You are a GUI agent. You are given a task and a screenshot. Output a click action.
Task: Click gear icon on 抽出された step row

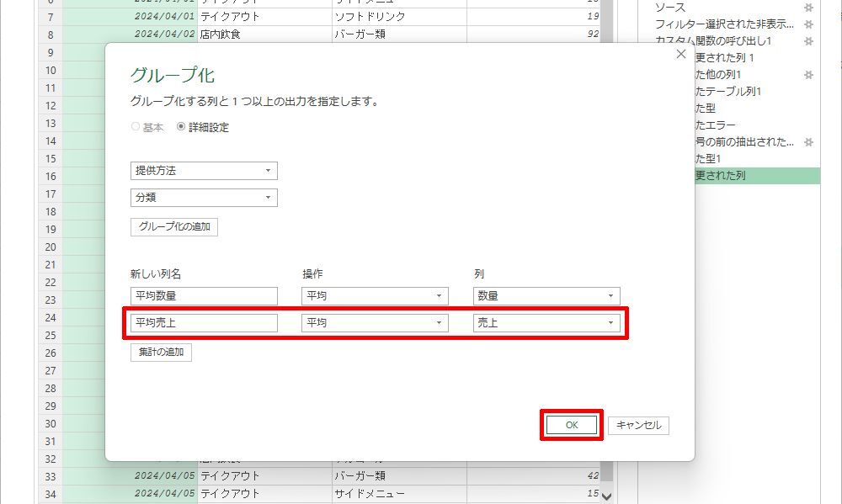point(808,142)
